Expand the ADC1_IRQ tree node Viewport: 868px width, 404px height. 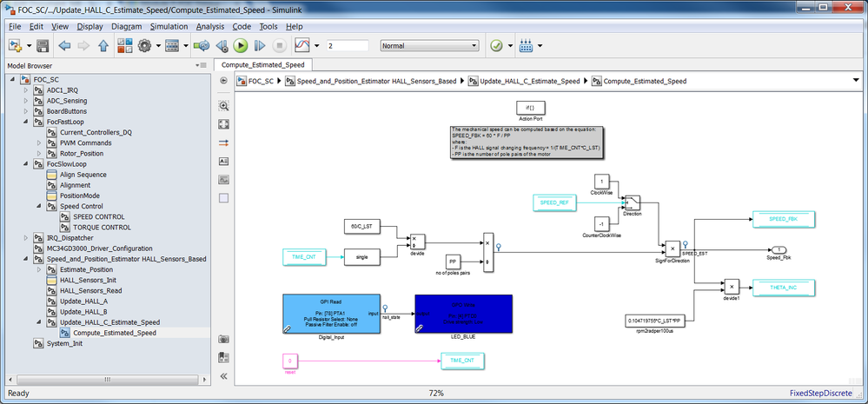[25, 90]
